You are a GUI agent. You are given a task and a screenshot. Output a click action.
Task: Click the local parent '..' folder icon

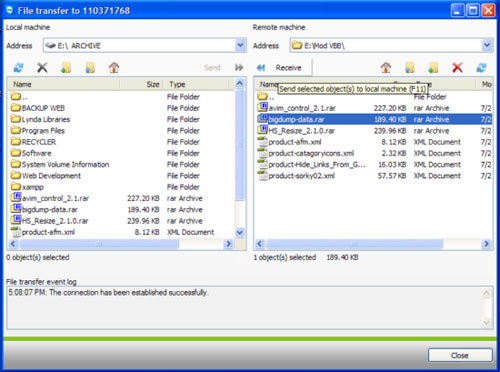(x=16, y=96)
